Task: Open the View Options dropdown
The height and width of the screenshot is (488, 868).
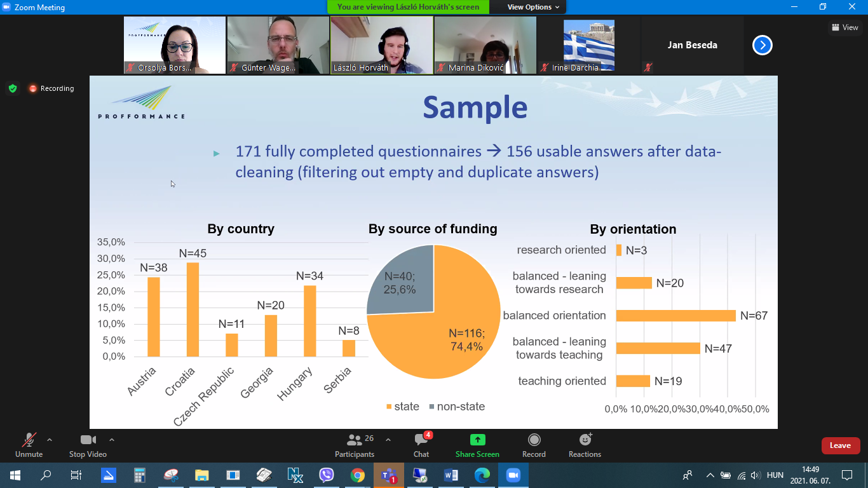Action: (x=533, y=7)
